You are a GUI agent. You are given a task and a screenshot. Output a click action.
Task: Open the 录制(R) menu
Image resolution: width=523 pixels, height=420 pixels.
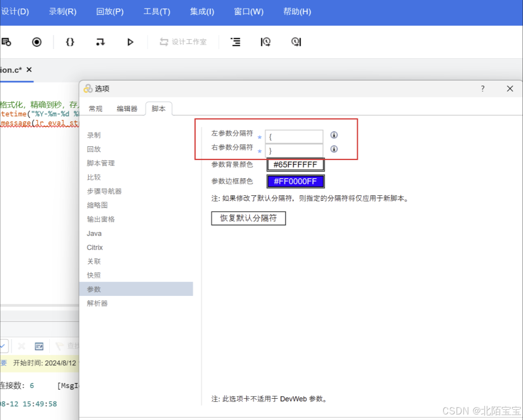click(x=63, y=12)
